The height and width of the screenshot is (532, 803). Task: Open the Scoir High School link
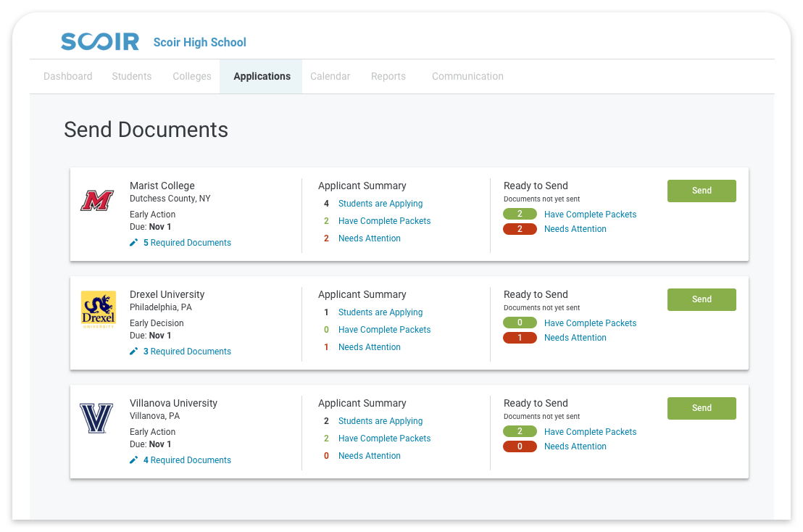200,43
